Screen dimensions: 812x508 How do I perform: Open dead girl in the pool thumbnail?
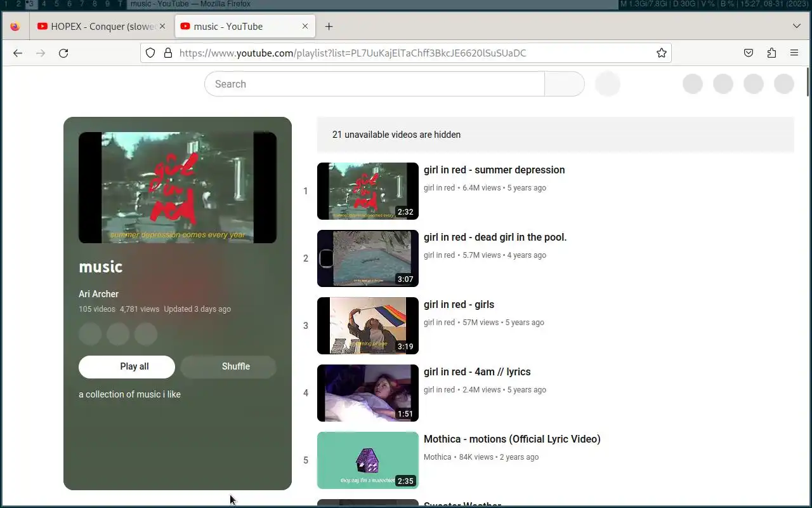tap(368, 258)
